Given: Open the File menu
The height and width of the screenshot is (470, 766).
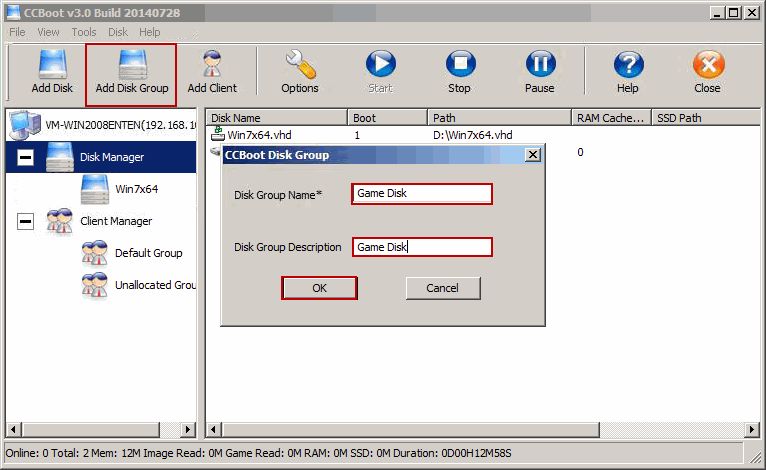Looking at the screenshot, I should coord(17,32).
